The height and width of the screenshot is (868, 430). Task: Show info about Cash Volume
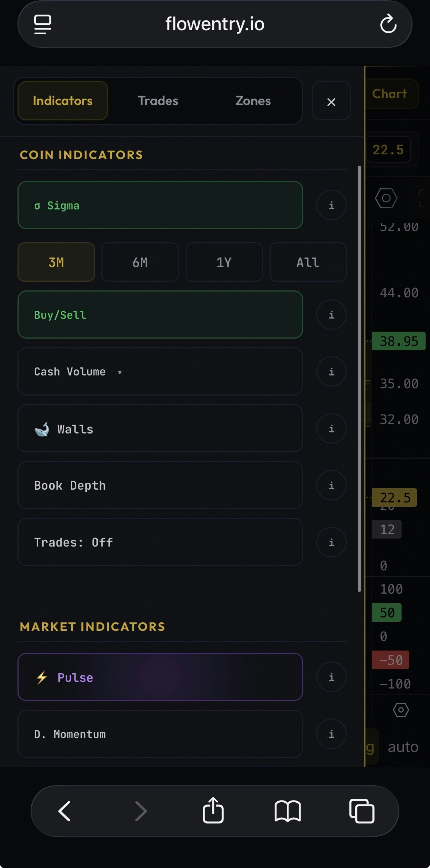[331, 371]
